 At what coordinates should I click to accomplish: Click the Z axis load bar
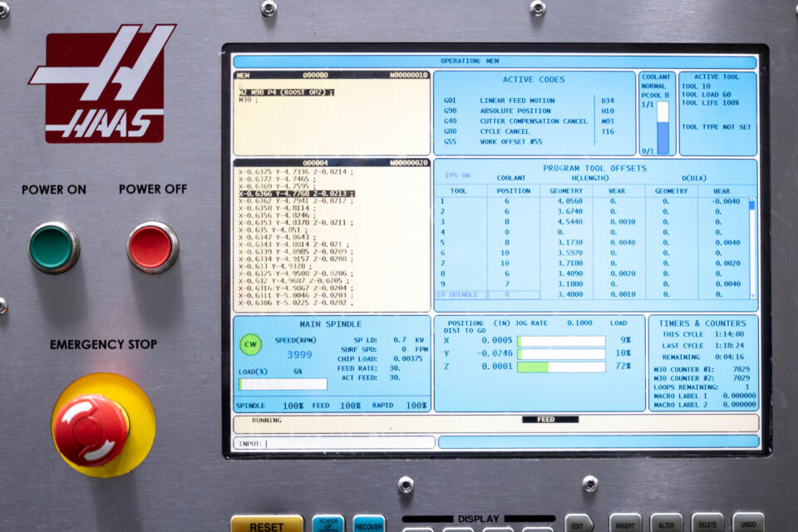(561, 367)
